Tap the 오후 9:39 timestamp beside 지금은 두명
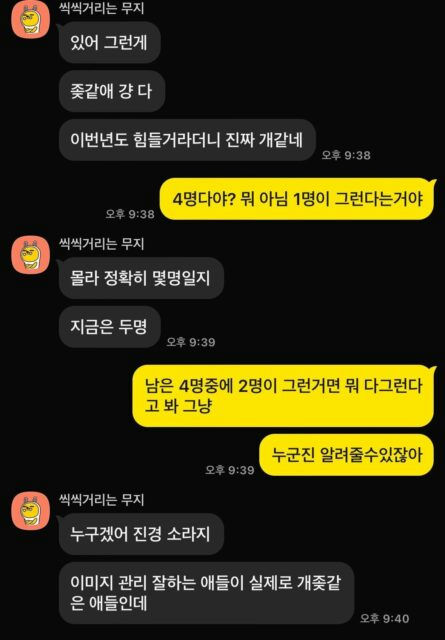Image resolution: width=445 pixels, height=640 pixels. 191,342
